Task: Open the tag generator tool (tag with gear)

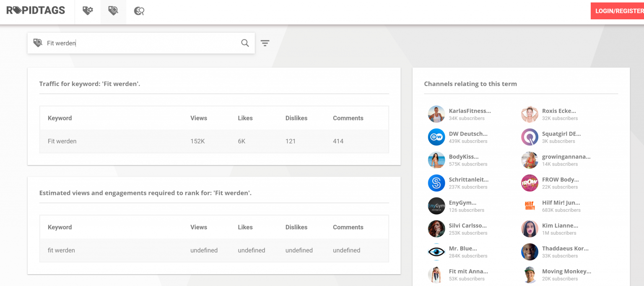Action: coord(88,11)
